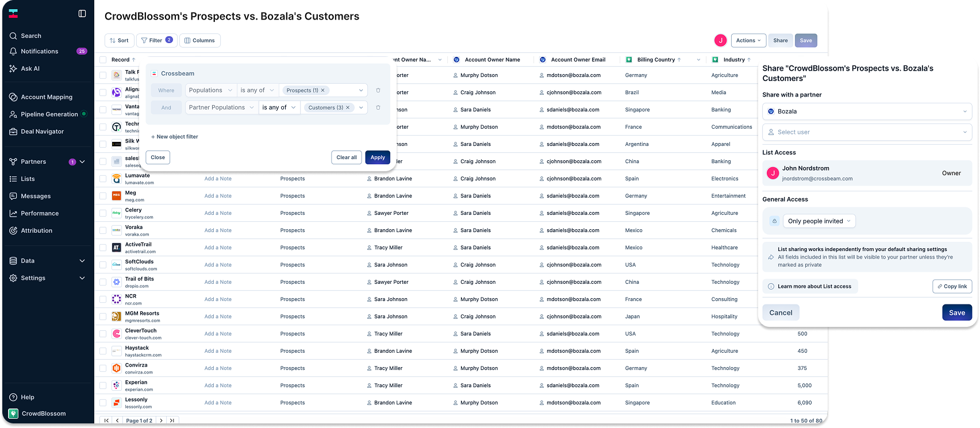
Task: Go to the next page of results
Action: tap(161, 421)
